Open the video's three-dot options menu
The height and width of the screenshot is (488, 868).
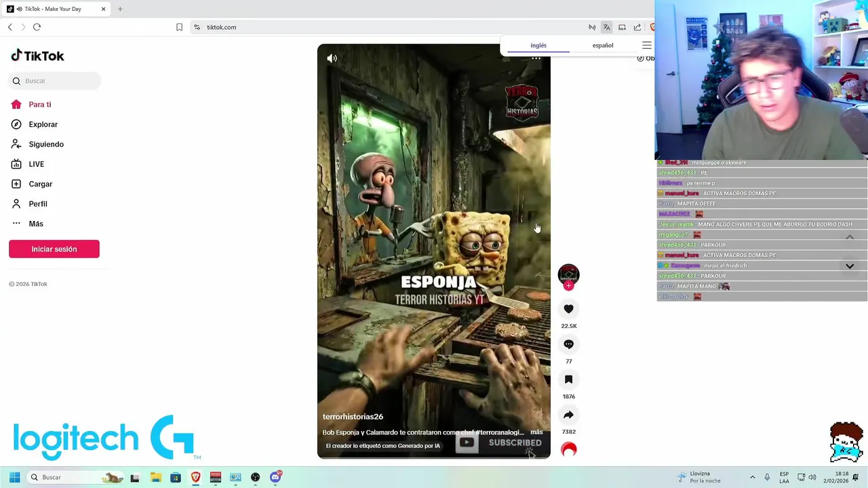[536, 58]
